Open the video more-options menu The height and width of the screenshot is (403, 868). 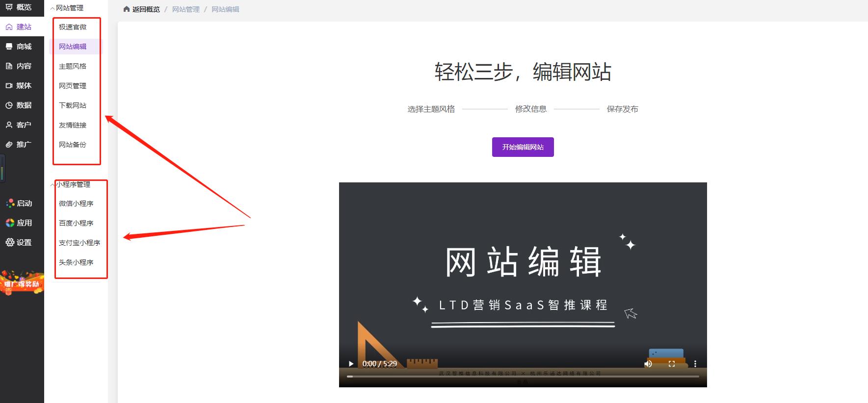695,364
